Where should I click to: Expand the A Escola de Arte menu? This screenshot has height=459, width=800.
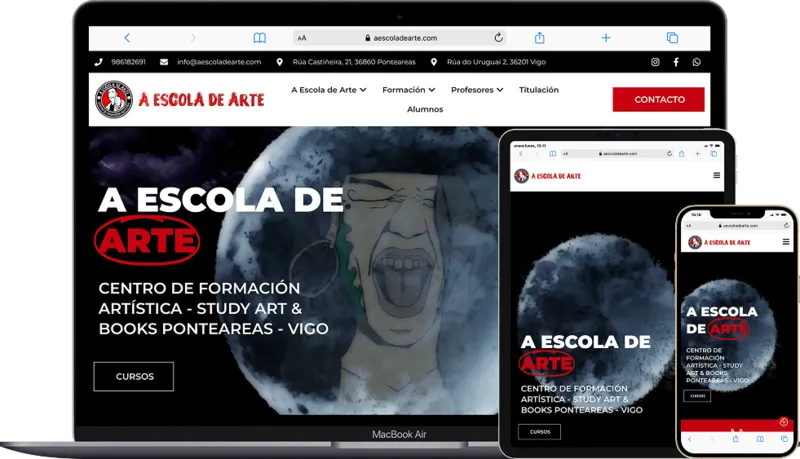point(329,90)
